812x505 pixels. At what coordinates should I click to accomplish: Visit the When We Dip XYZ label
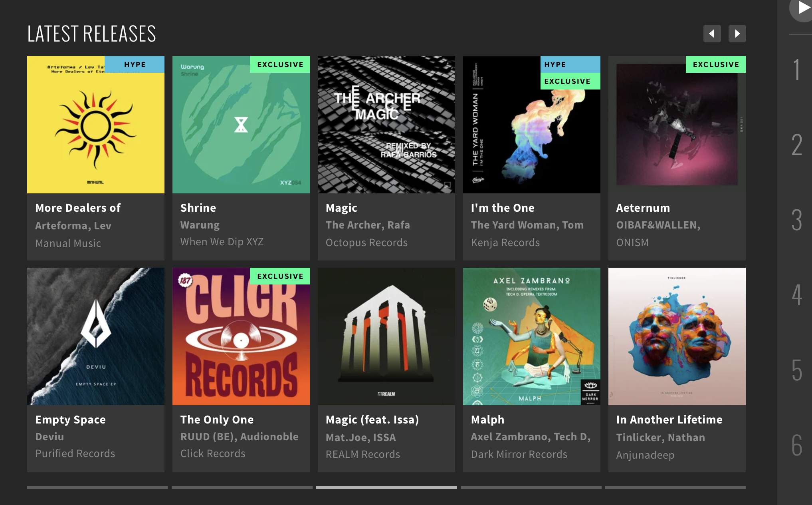pyautogui.click(x=222, y=242)
